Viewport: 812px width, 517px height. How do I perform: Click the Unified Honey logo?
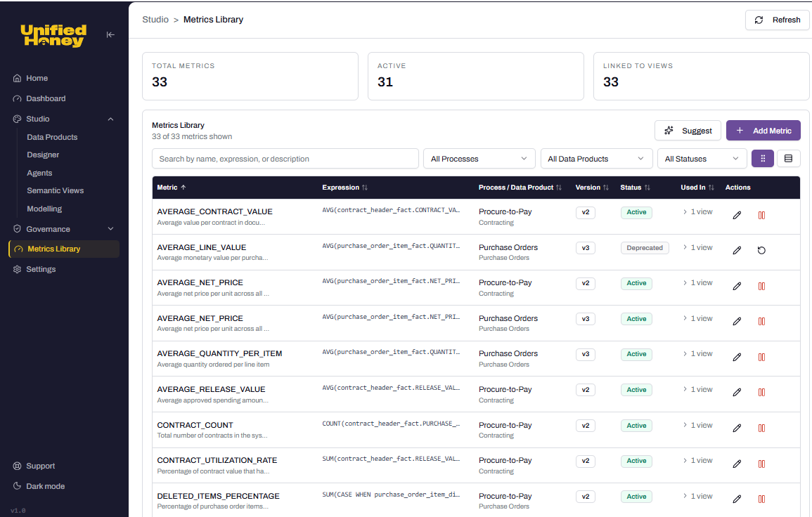(x=53, y=35)
